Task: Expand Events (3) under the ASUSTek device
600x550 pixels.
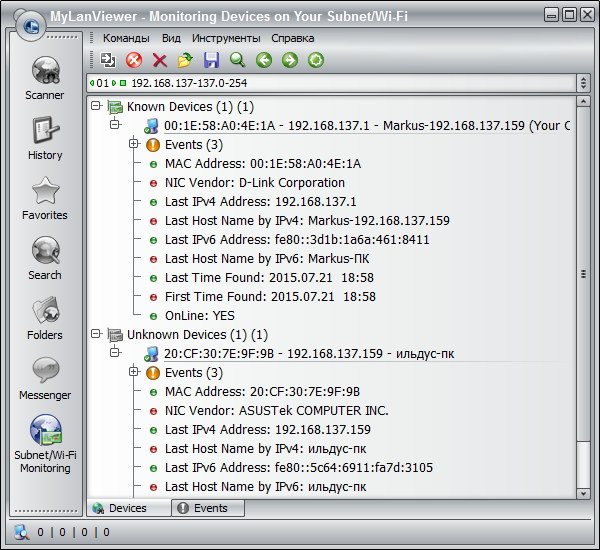Action: [134, 372]
